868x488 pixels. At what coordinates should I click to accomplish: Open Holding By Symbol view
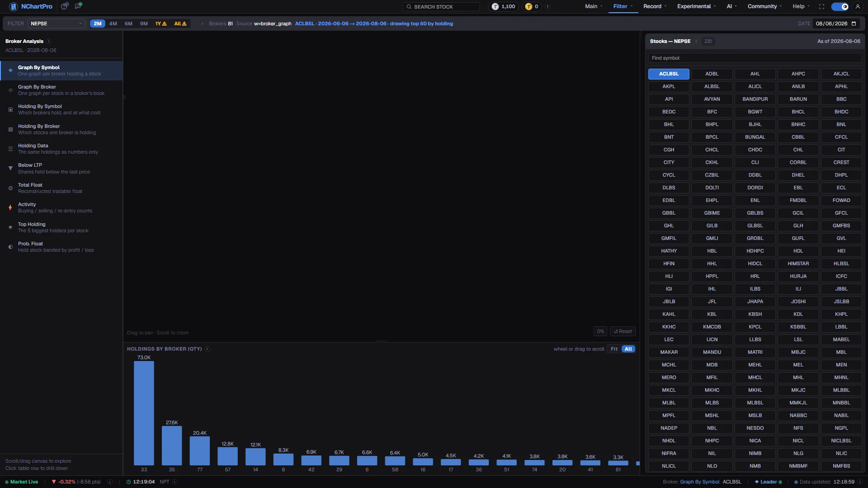[x=61, y=109]
